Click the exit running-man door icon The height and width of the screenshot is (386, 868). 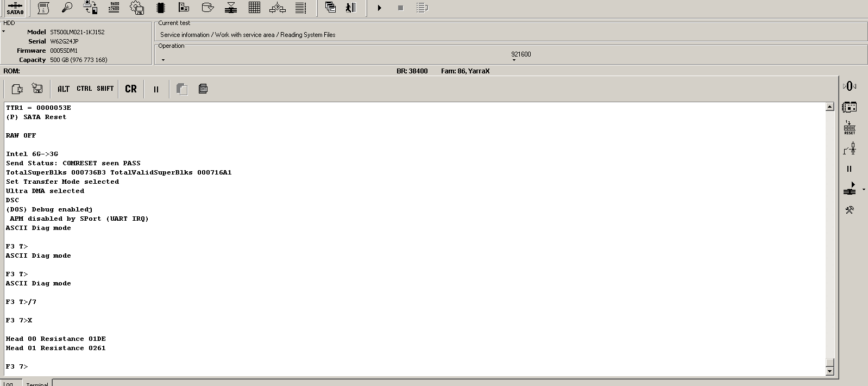351,7
